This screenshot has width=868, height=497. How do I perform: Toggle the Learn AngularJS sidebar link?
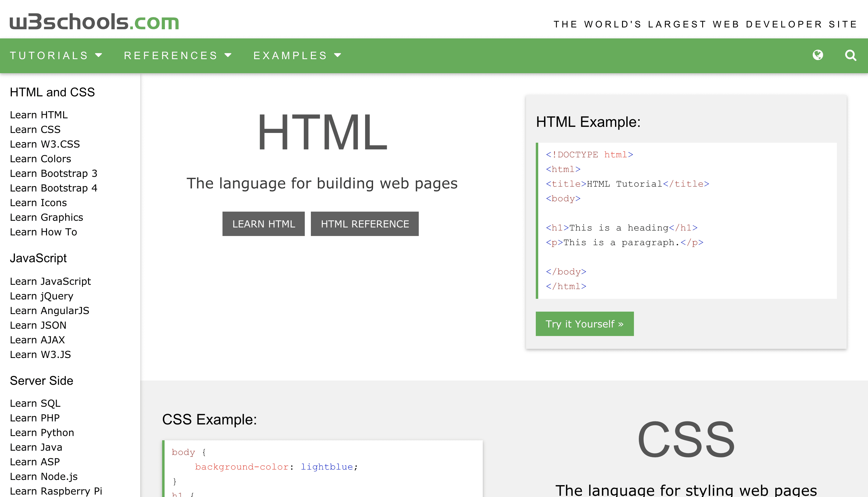tap(50, 310)
